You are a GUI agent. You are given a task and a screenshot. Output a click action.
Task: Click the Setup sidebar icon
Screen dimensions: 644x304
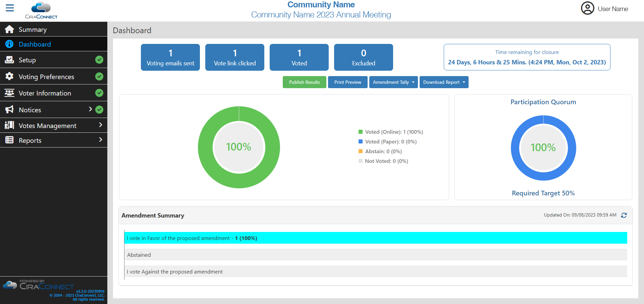point(9,60)
